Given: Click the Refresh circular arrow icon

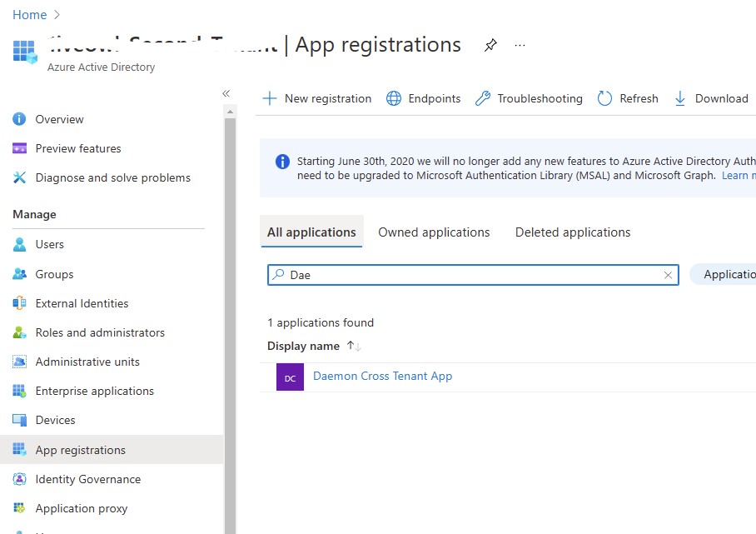Looking at the screenshot, I should [604, 98].
